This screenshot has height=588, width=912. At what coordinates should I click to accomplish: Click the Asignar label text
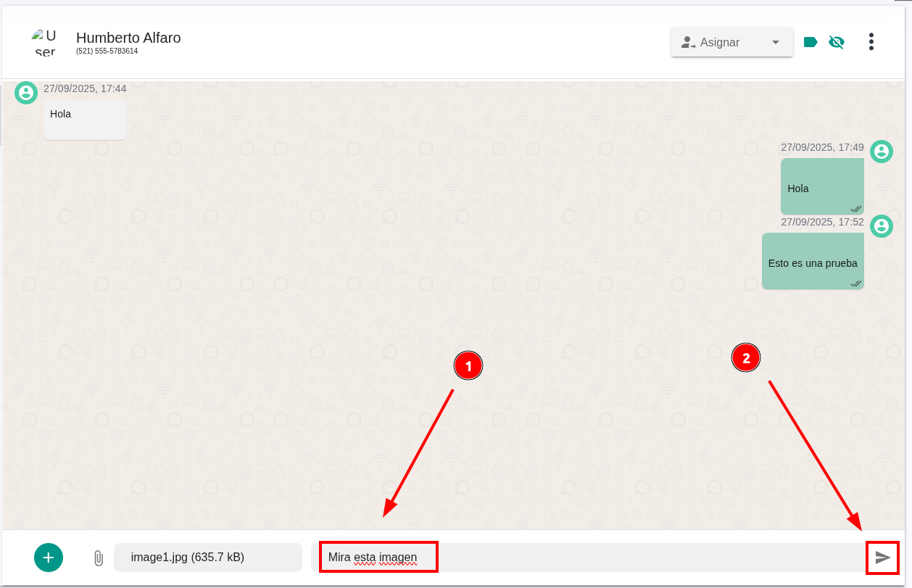(x=719, y=43)
